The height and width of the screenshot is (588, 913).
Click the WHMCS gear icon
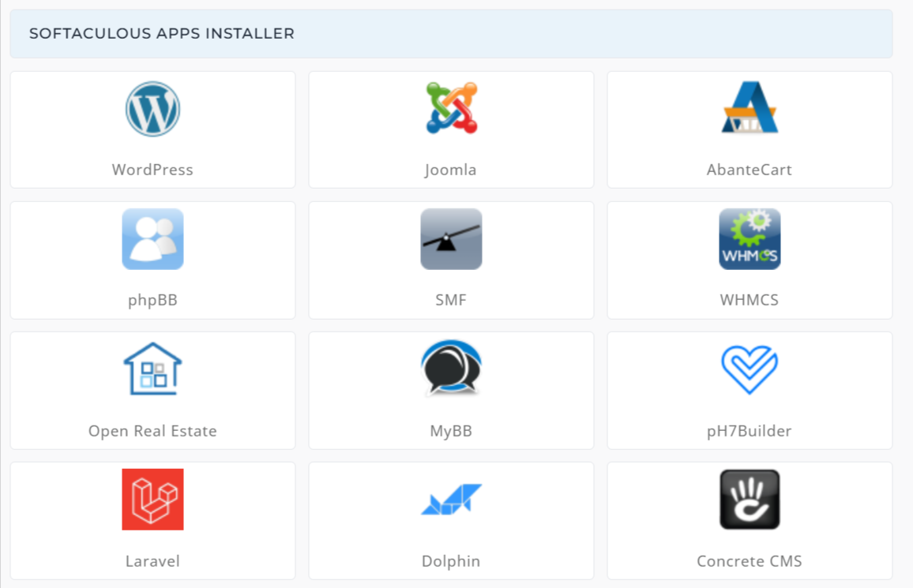[750, 239]
